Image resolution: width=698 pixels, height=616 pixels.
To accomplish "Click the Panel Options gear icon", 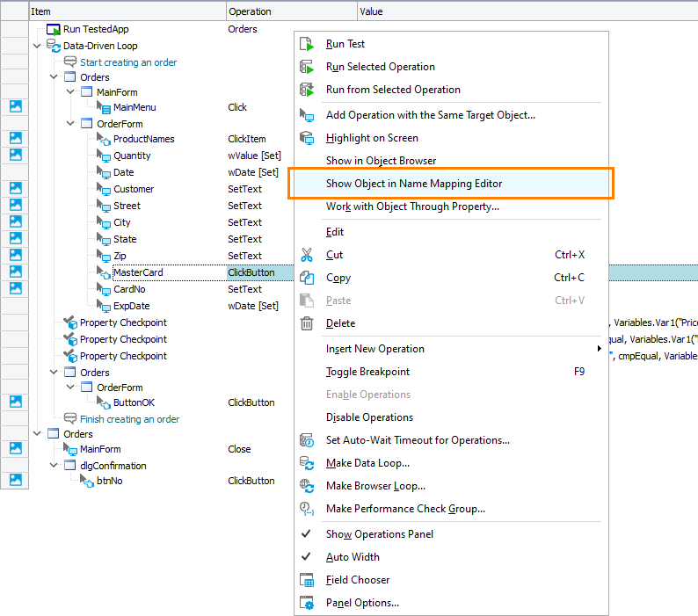I will point(307,603).
